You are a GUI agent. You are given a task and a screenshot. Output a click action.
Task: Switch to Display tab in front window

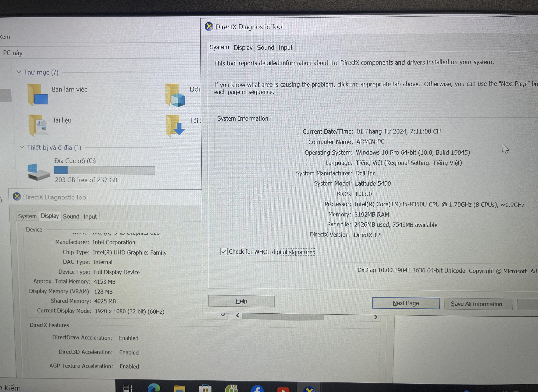(x=243, y=48)
